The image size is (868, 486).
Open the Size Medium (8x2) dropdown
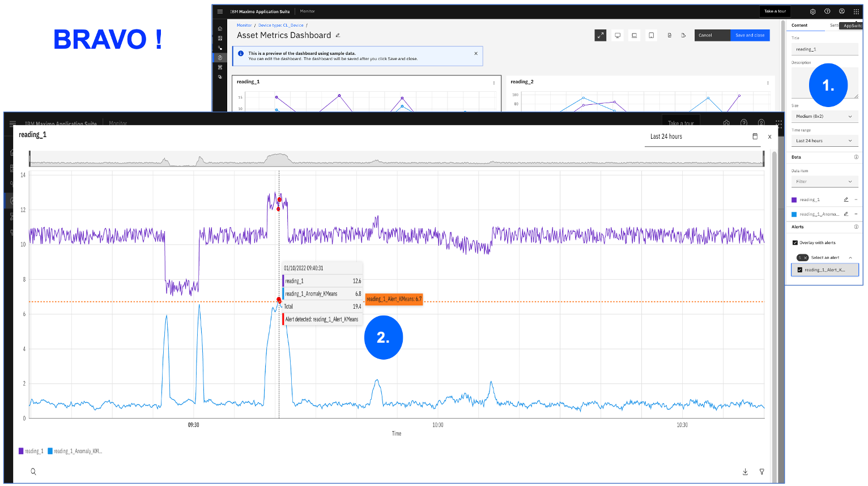coord(824,116)
